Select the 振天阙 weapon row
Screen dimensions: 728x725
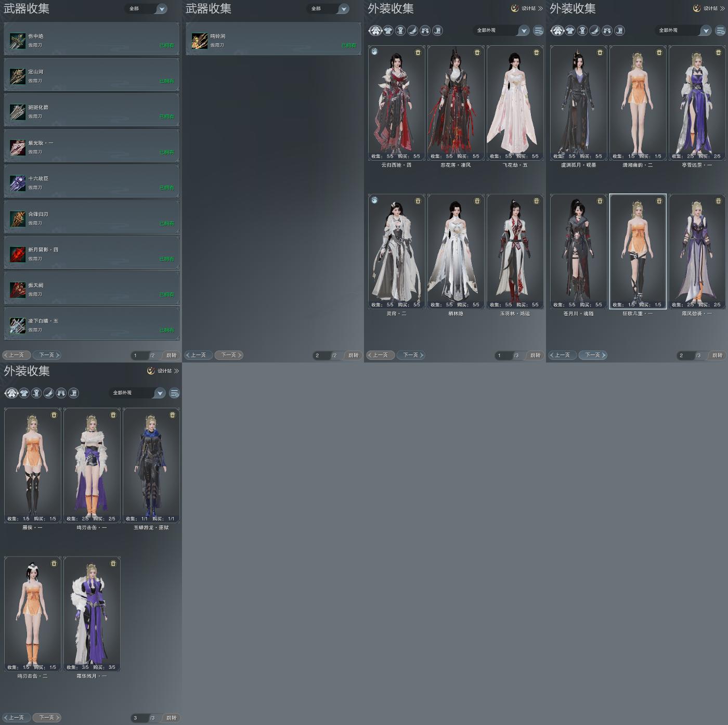click(x=92, y=288)
